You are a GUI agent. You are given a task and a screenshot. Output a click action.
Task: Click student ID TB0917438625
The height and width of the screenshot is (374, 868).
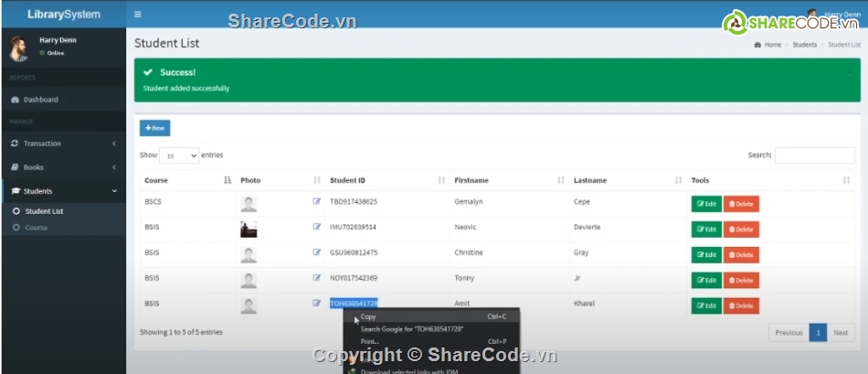[x=354, y=202]
